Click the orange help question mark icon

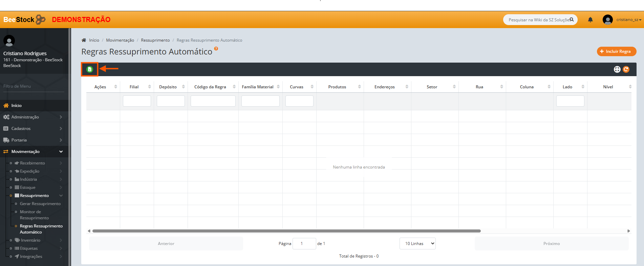(x=216, y=49)
